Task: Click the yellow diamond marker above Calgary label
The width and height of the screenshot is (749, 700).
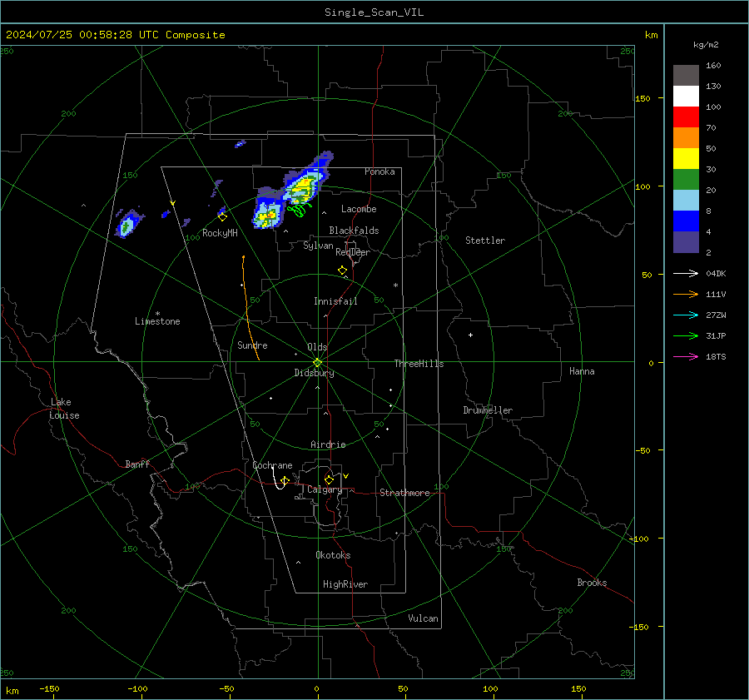Action: coord(329,479)
